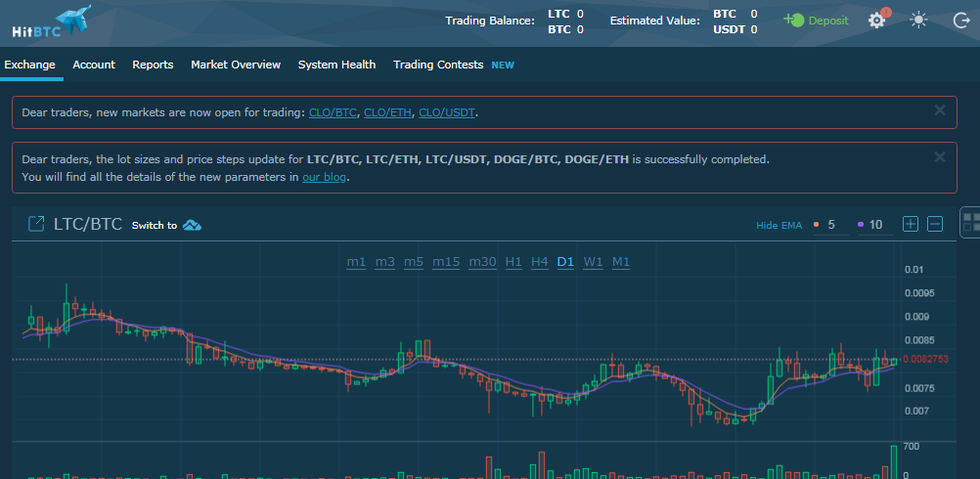Click the Trading Balance label
The image size is (980, 479).
click(490, 21)
